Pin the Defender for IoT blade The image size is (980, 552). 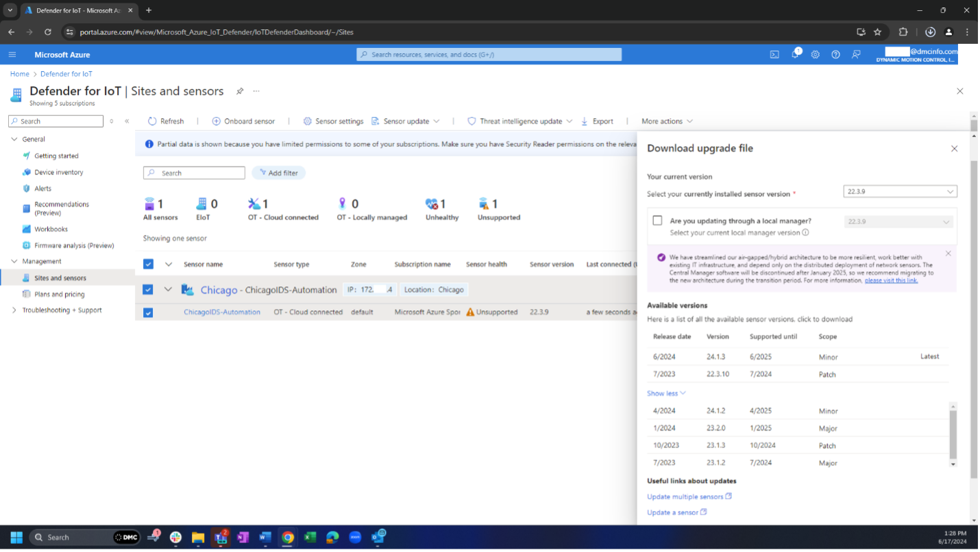point(240,91)
